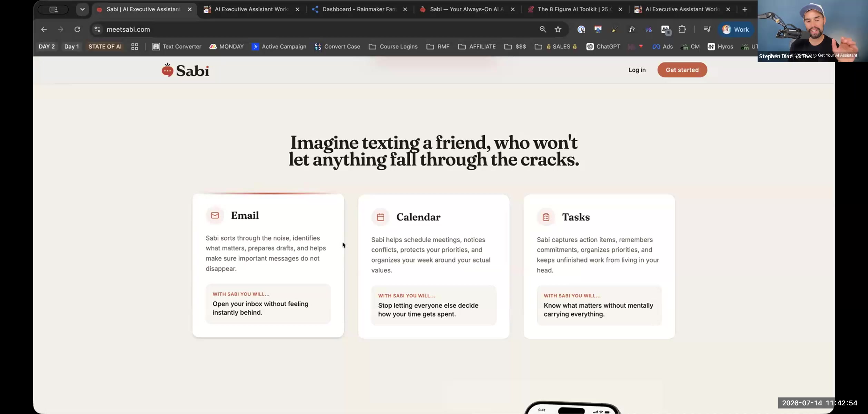Click the zoom magnifier icon in address bar
Image resolution: width=868 pixels, height=414 pixels.
[543, 29]
